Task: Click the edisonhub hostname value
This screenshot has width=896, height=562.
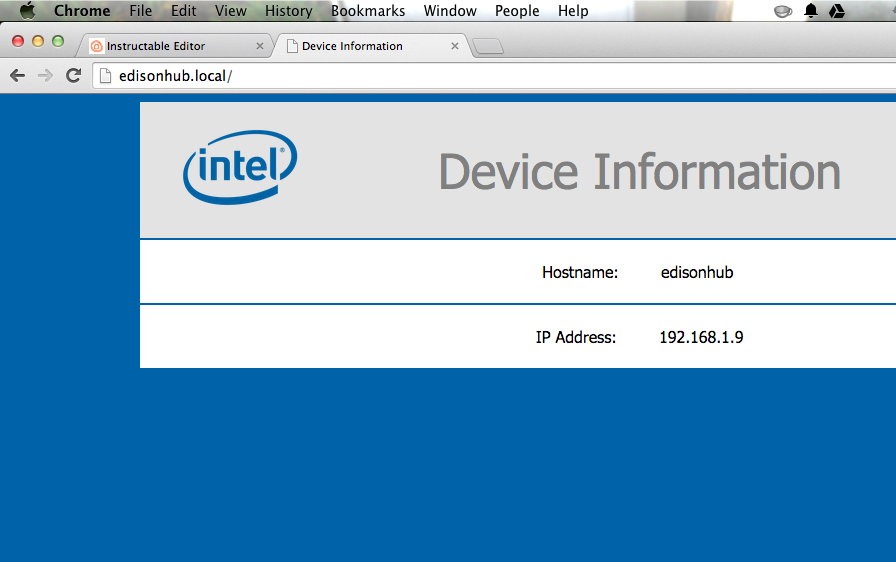Action: pyautogui.click(x=697, y=272)
